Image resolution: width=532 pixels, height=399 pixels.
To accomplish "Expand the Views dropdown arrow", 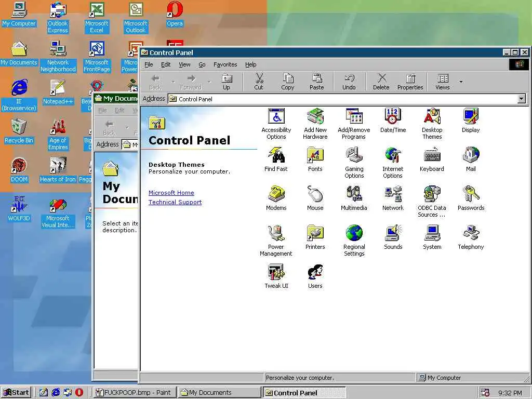I will (x=461, y=82).
